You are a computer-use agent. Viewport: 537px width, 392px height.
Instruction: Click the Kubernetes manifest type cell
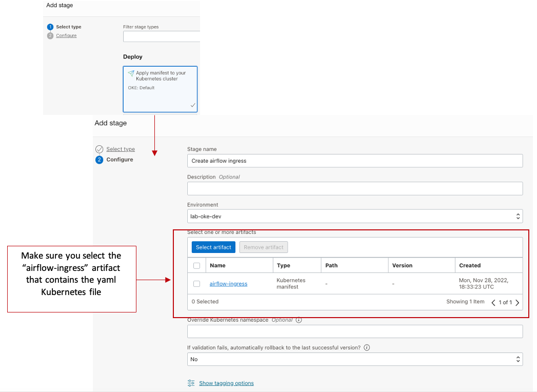(x=291, y=283)
